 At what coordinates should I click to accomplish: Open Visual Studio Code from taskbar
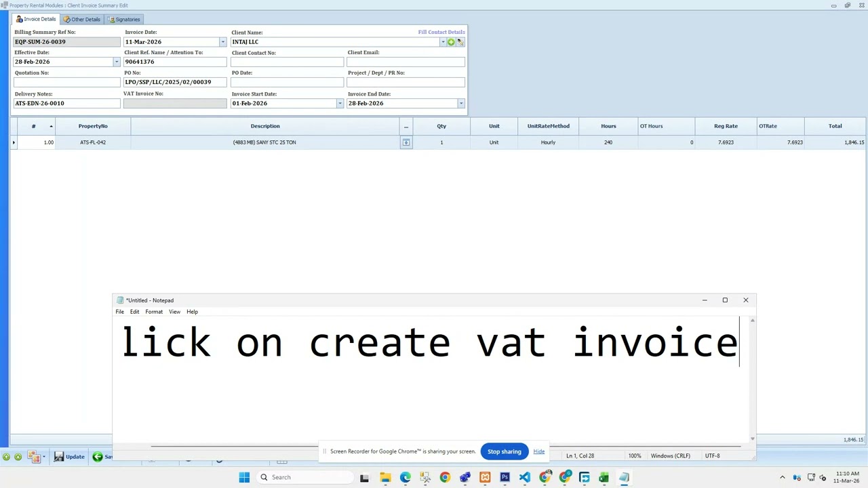(x=525, y=477)
